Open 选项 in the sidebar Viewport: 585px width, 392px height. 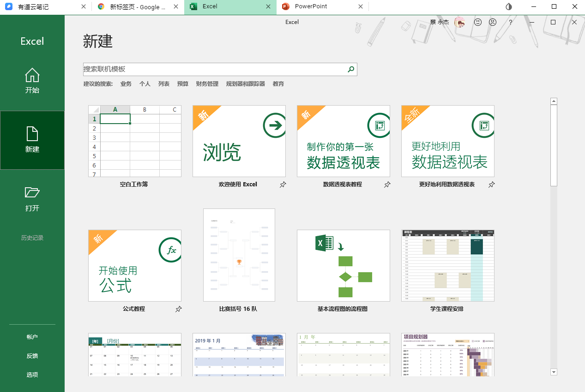(32, 375)
